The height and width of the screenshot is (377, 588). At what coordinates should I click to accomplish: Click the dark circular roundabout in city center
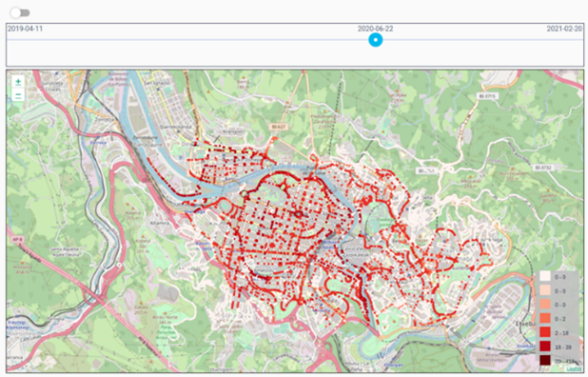299,214
